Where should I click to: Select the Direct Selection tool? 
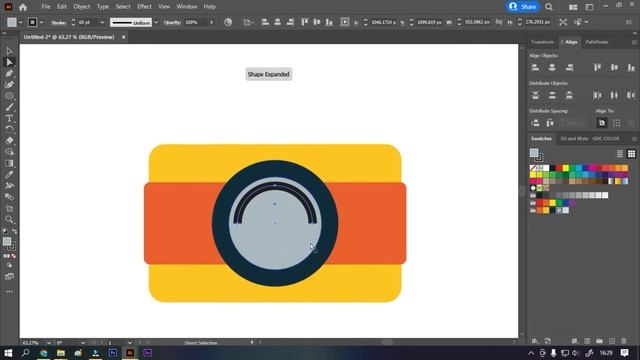tap(9, 62)
